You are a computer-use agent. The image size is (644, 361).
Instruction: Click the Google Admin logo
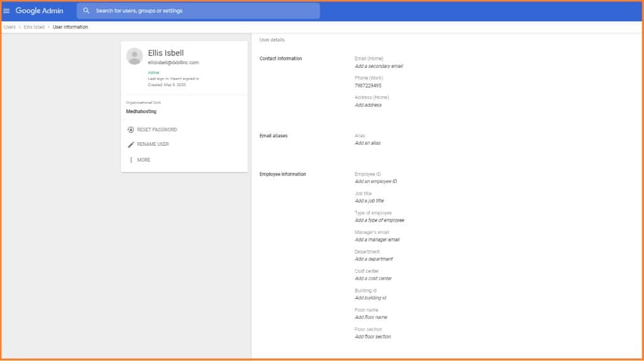coord(39,11)
